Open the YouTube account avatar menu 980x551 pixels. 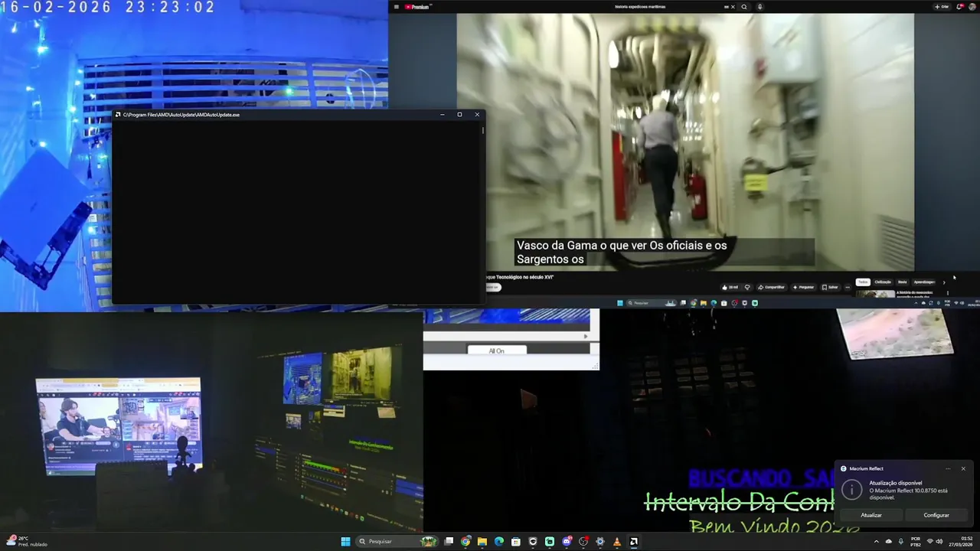point(972,7)
